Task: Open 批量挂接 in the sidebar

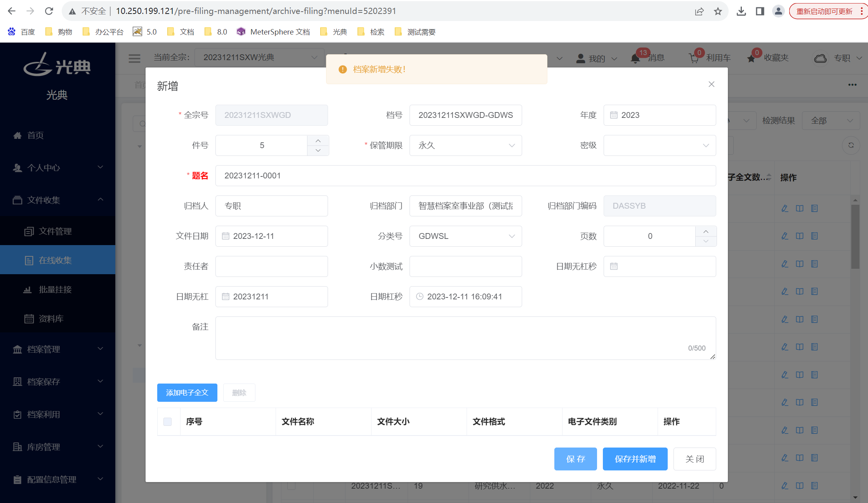Action: point(57,290)
